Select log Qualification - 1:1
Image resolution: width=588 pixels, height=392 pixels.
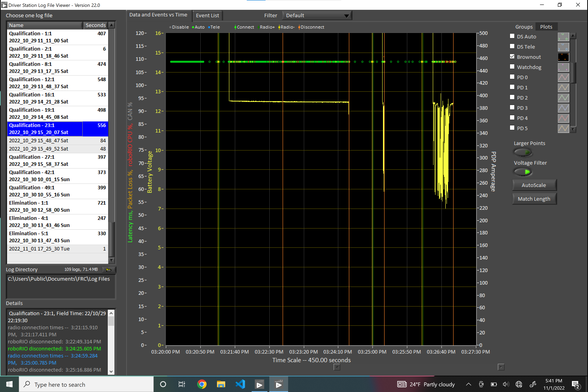coord(57,37)
